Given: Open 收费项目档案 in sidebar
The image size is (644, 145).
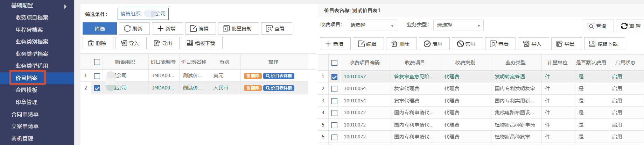Looking at the screenshot, I should (32, 17).
